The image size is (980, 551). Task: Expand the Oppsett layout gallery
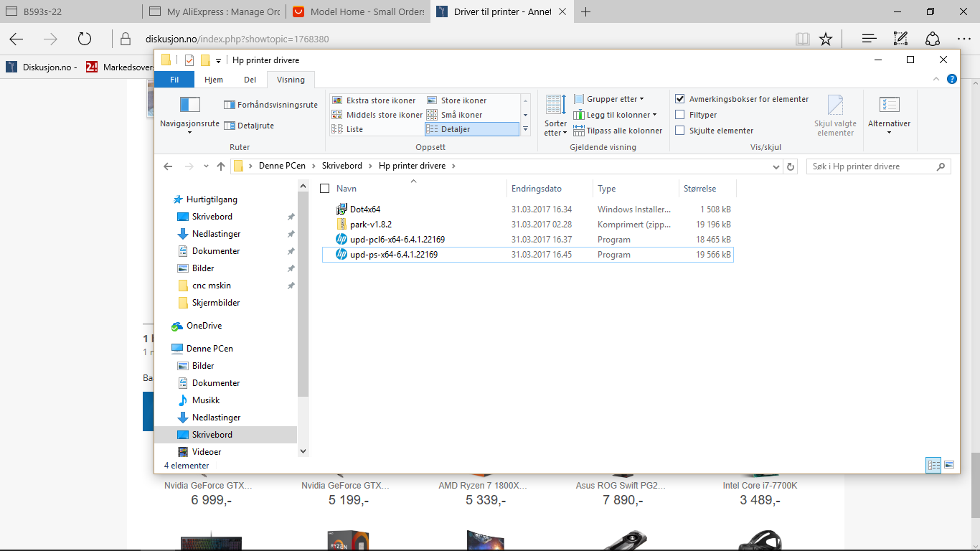click(x=526, y=129)
